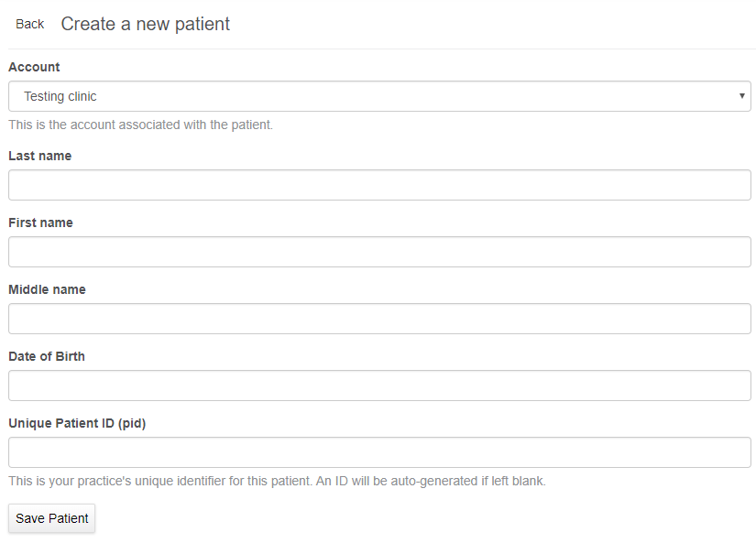Click the account association help text
Image resolution: width=756 pixels, height=543 pixels.
coord(140,125)
